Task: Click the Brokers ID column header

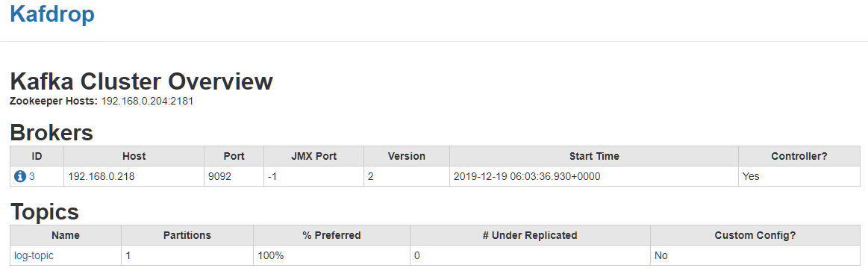Action: 37,156
